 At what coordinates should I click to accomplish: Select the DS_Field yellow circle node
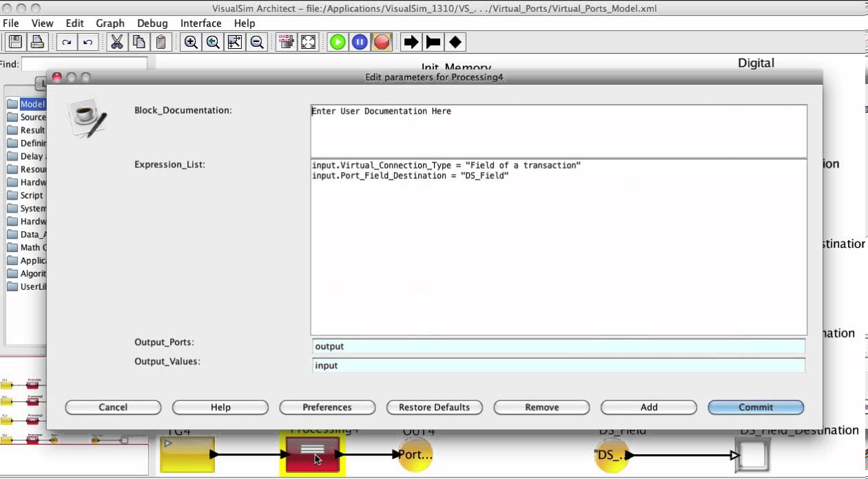click(x=611, y=454)
